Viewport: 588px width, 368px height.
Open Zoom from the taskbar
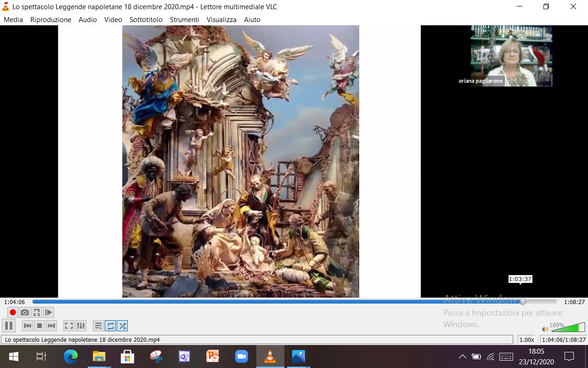tap(242, 356)
